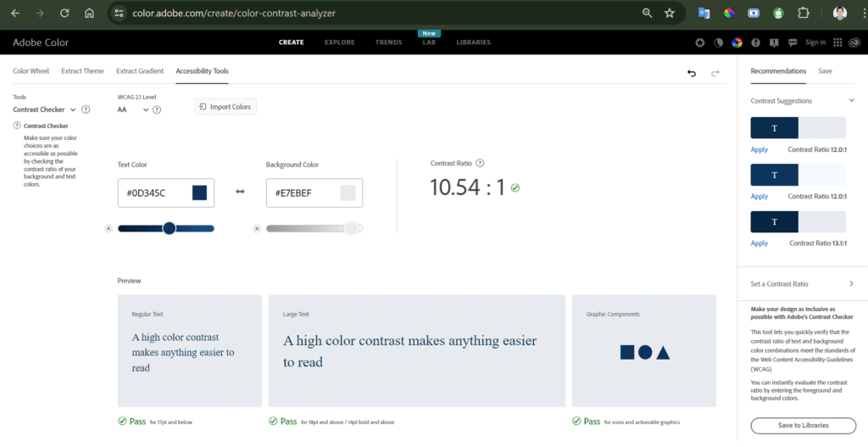Click the text color brightness slider handle
Image resolution: width=868 pixels, height=447 pixels.
point(170,228)
